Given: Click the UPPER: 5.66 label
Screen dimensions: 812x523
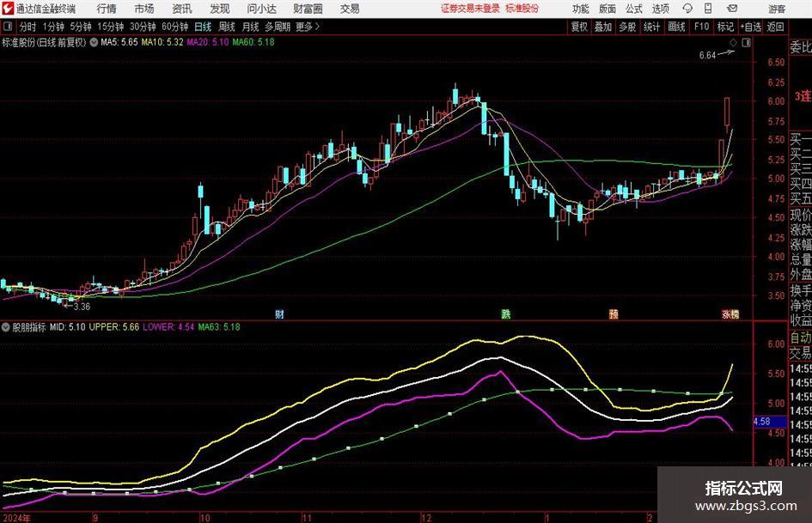Looking at the screenshot, I should tap(114, 327).
